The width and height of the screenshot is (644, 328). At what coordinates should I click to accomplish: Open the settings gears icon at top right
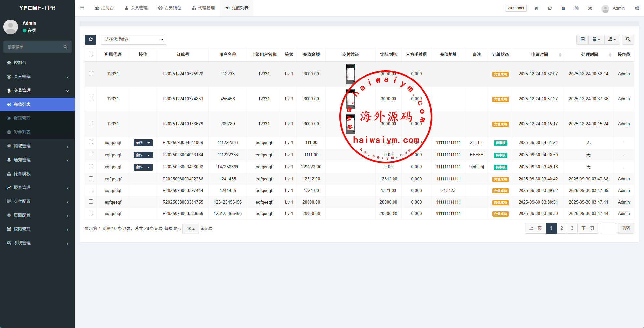[637, 8]
